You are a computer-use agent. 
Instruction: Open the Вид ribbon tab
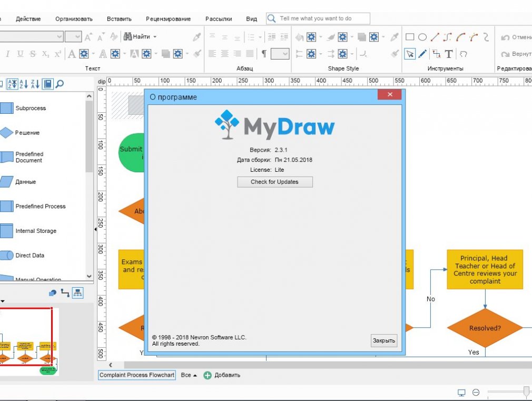click(x=251, y=19)
